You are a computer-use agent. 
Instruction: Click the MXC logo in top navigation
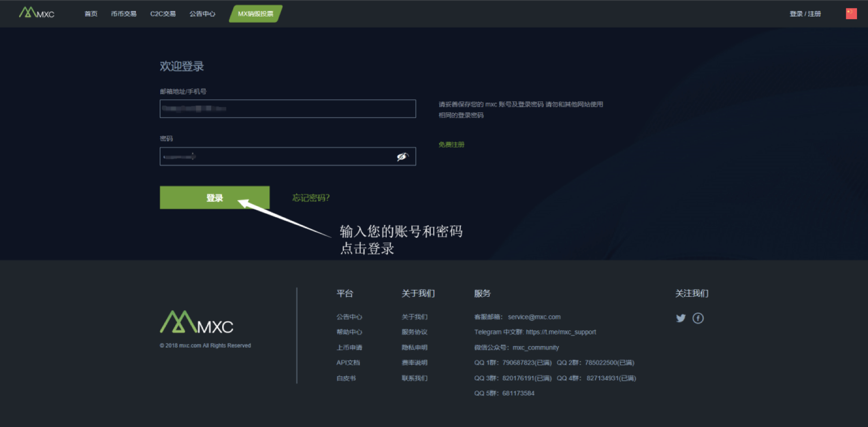(x=37, y=13)
